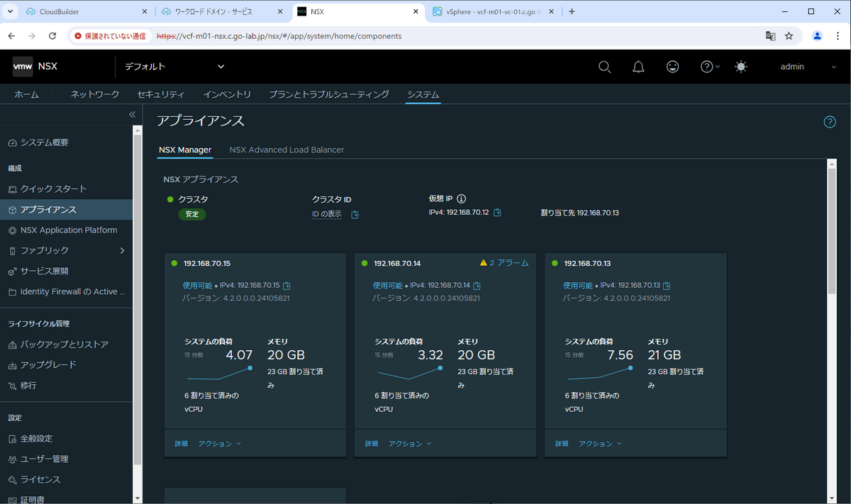Viewport: 851px width, 504px height.
Task: Open the インベントリ tab
Action: [x=227, y=94]
